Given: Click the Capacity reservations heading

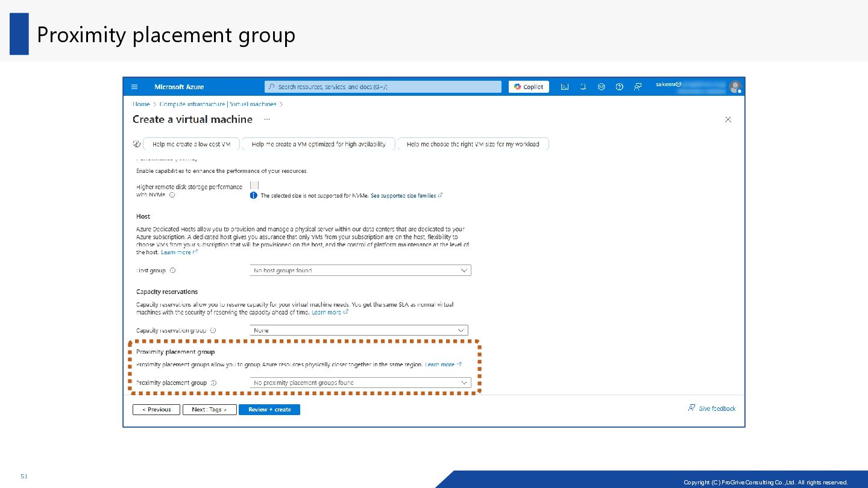Looking at the screenshot, I should pos(167,292).
